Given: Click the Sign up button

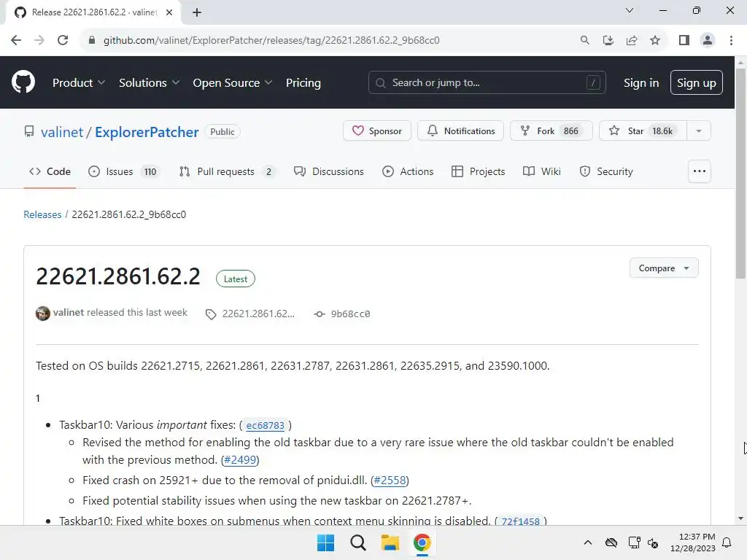Looking at the screenshot, I should (x=696, y=82).
